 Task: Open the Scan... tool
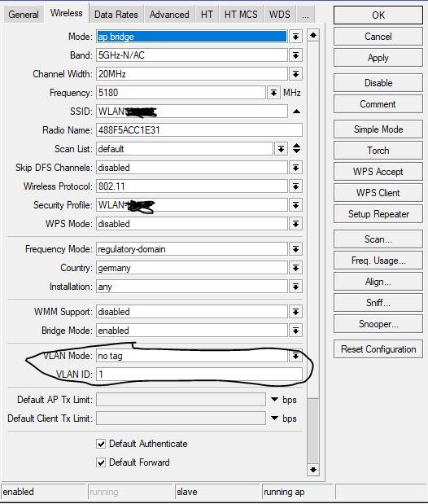coord(378,239)
